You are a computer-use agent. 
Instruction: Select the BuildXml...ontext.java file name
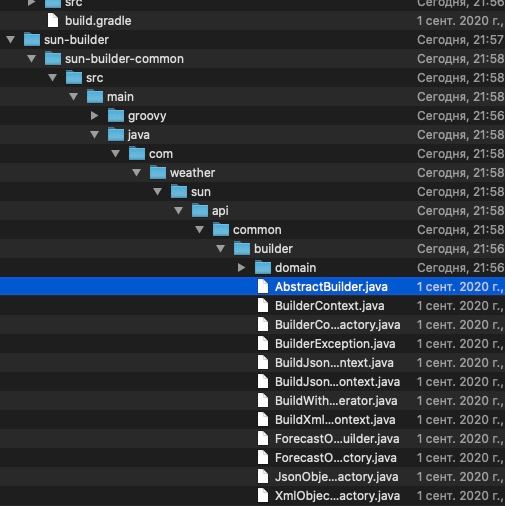coord(335,420)
